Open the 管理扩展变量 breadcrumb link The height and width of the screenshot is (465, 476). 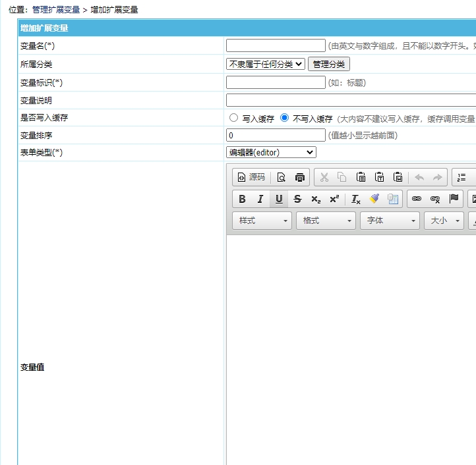[56, 10]
